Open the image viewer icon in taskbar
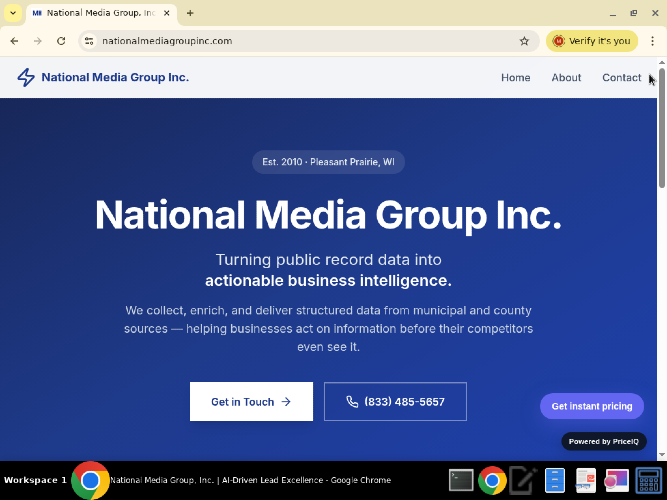The height and width of the screenshot is (500, 667). pyautogui.click(x=617, y=480)
